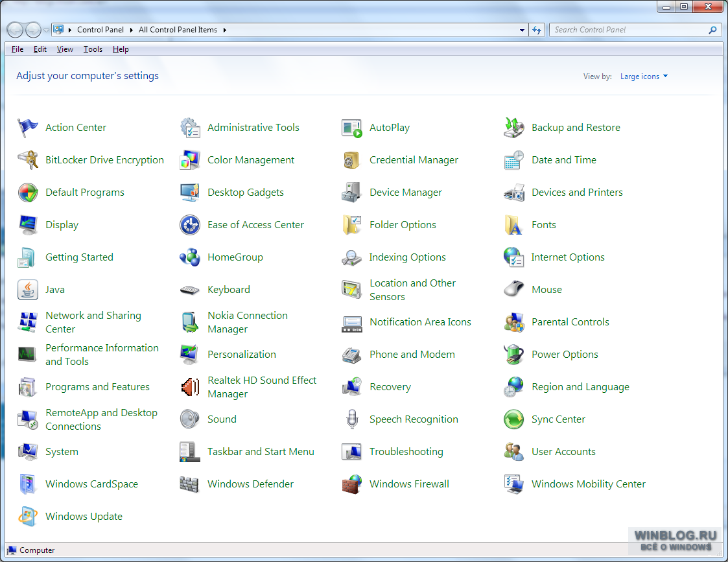Open the View by Large icons dropdown
The height and width of the screenshot is (562, 728).
(x=644, y=76)
